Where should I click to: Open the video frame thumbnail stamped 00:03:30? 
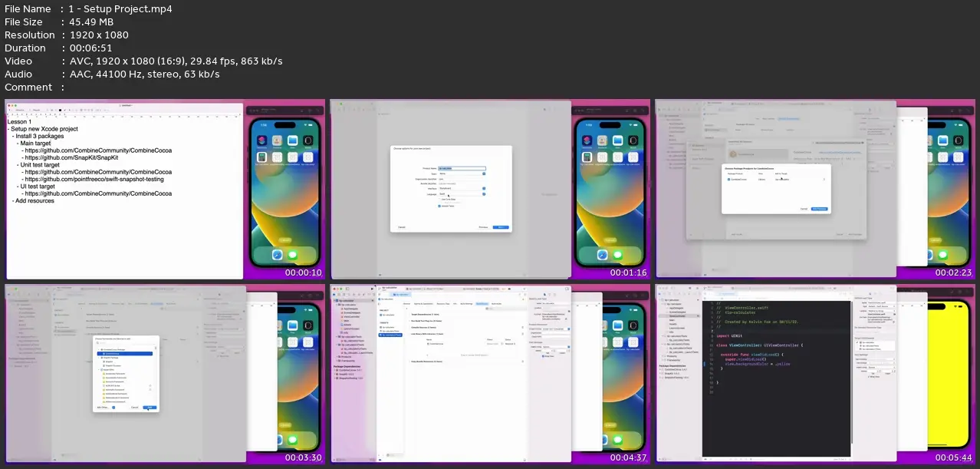pos(164,375)
